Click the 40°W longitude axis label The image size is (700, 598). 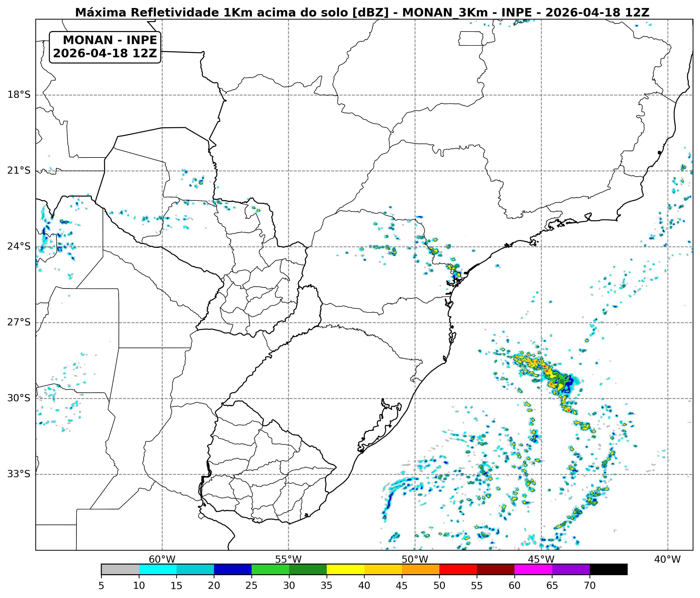667,559
